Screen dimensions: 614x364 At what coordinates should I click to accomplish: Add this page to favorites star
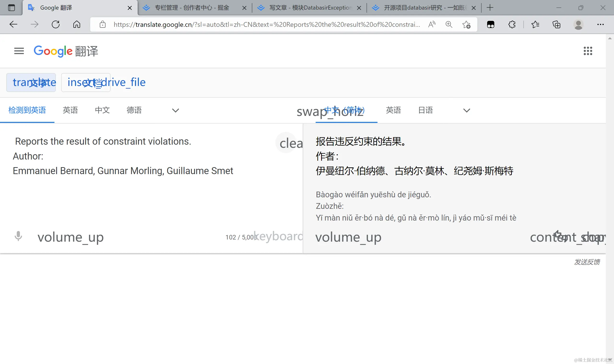(466, 24)
